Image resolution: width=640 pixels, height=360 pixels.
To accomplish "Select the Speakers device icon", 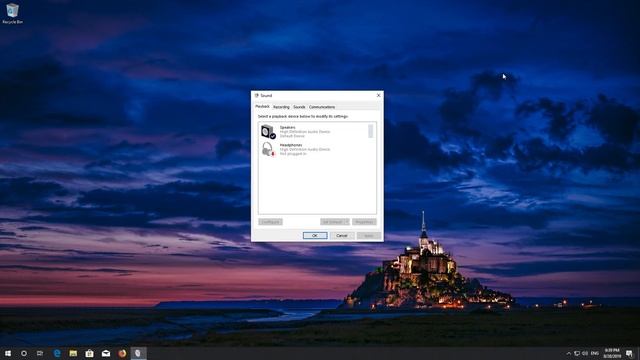I will [x=268, y=132].
